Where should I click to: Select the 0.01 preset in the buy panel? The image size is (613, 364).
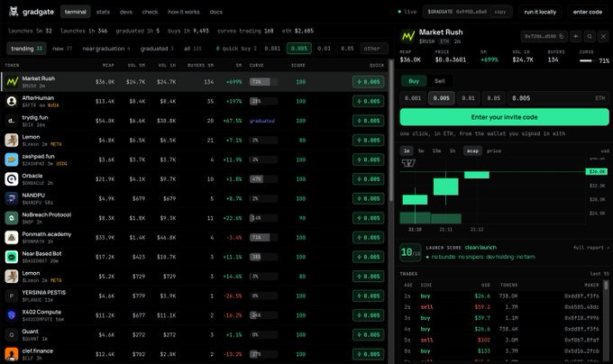coord(468,98)
